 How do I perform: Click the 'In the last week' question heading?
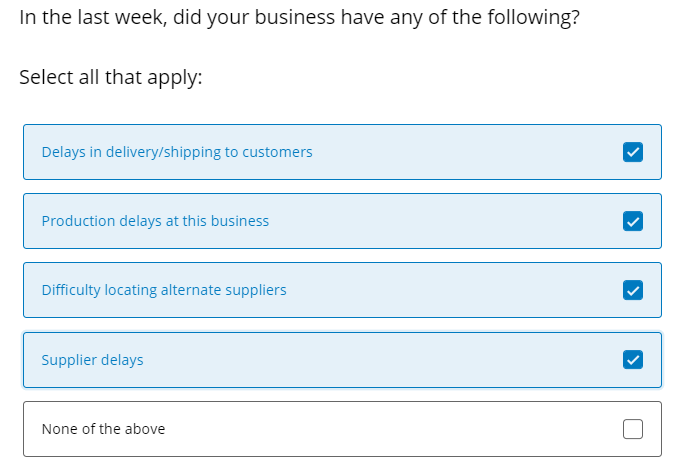300,18
